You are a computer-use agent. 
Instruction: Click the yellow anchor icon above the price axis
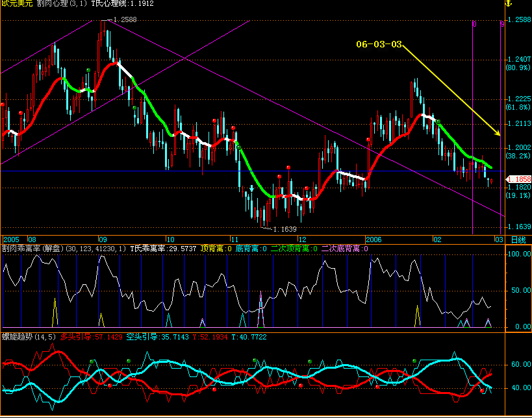508,3
